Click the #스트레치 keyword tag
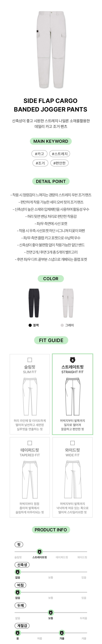This screenshot has width=102, height=644. tap(60, 154)
